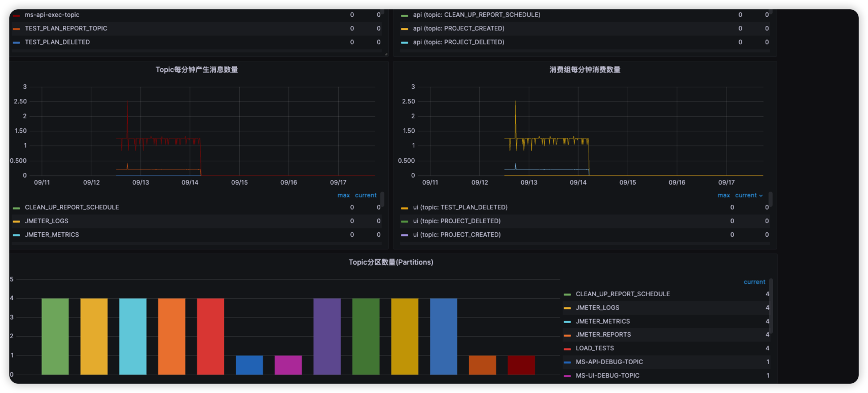
Task: Toggle the TEST_PLAN_DELETED legend series
Action: tap(57, 42)
